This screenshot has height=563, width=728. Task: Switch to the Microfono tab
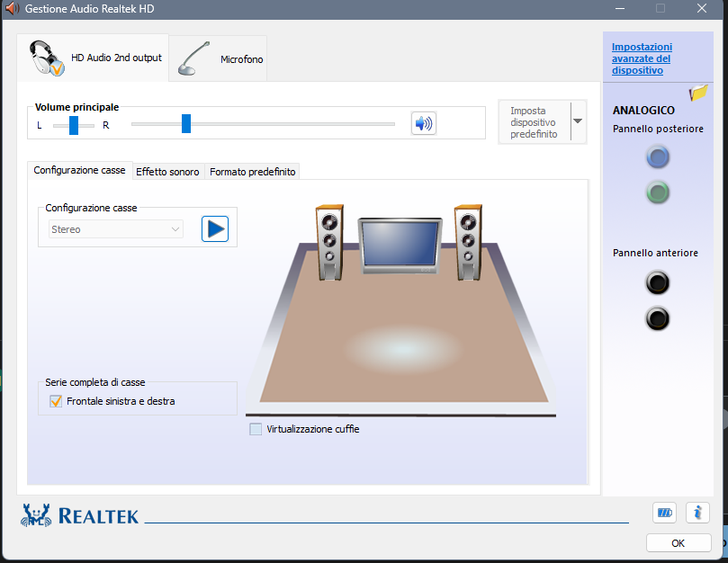pos(218,58)
